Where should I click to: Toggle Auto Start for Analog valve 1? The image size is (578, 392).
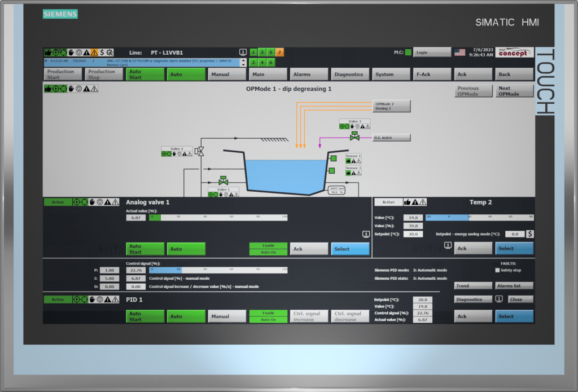click(x=145, y=249)
